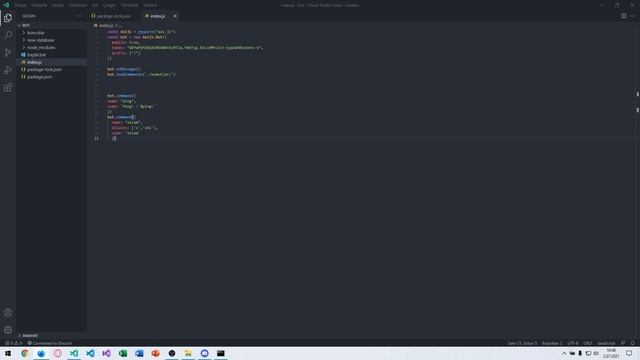Click errors and warnings status indicator
Viewport: 640px width, 360px height.
click(x=13, y=343)
